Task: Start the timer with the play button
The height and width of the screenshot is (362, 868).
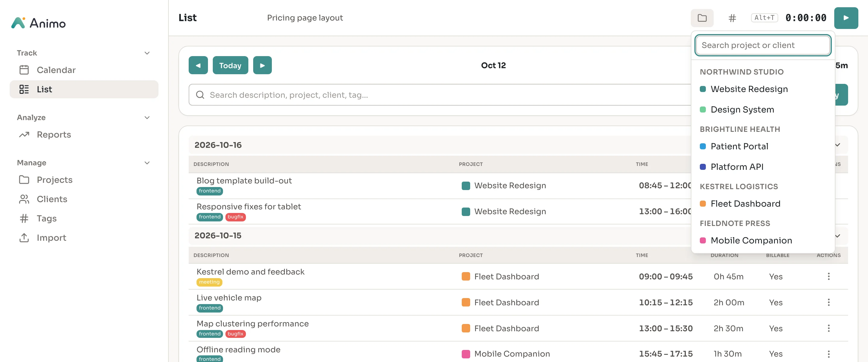Action: [846, 18]
